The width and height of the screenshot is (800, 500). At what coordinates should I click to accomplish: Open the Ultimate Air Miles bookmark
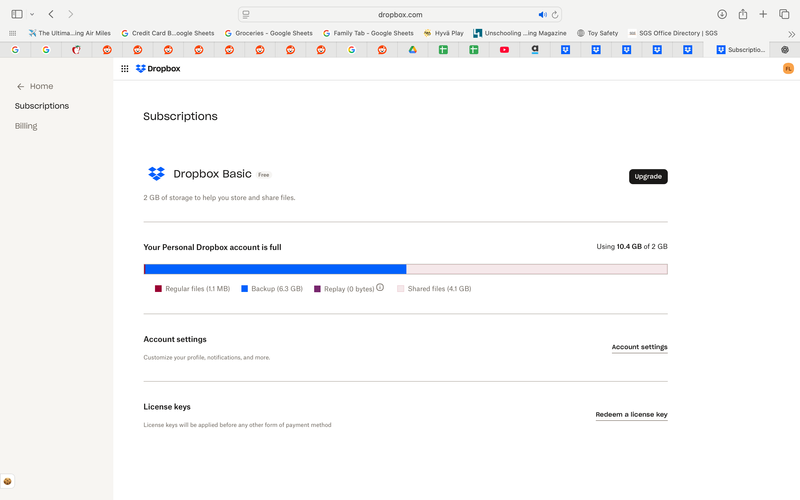click(69, 33)
